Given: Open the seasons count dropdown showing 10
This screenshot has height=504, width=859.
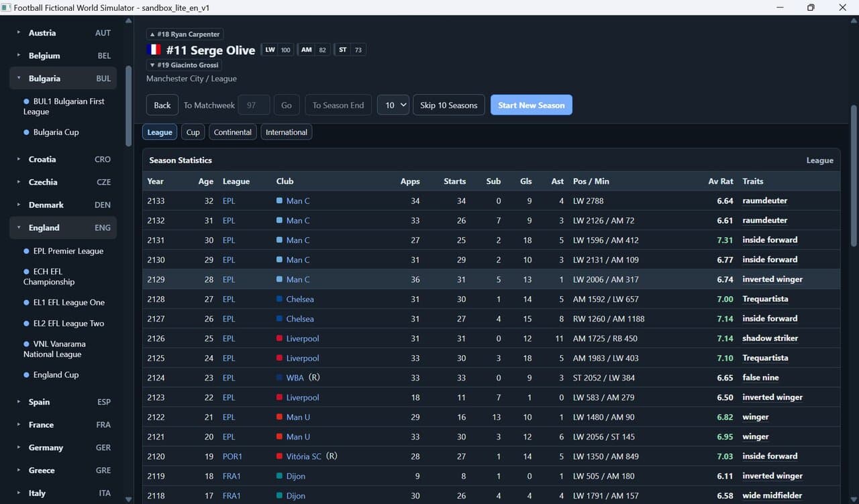Looking at the screenshot, I should click(393, 105).
